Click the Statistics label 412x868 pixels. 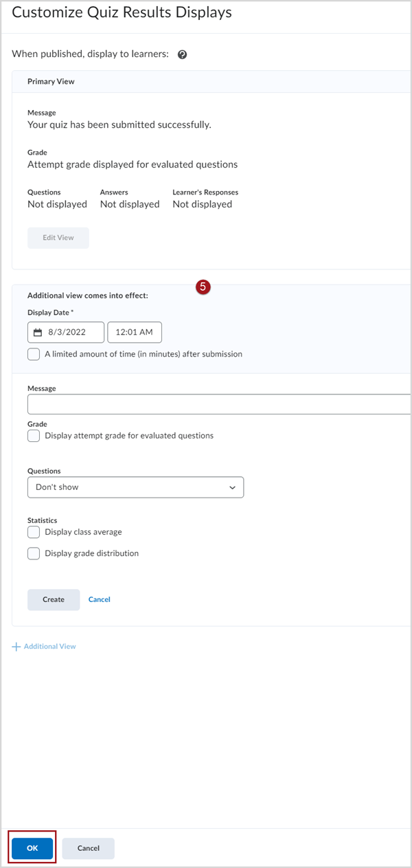click(42, 520)
